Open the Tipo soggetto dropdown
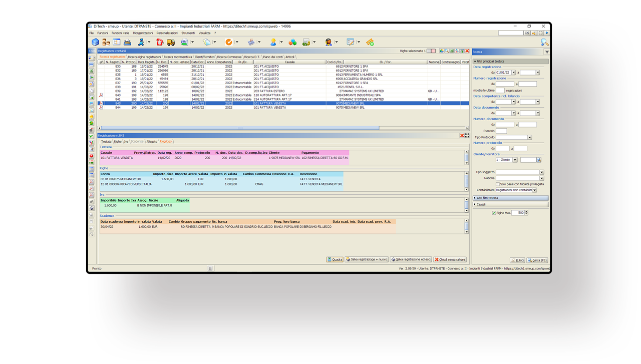Image resolution: width=641 pixels, height=364 pixels. pyautogui.click(x=541, y=172)
